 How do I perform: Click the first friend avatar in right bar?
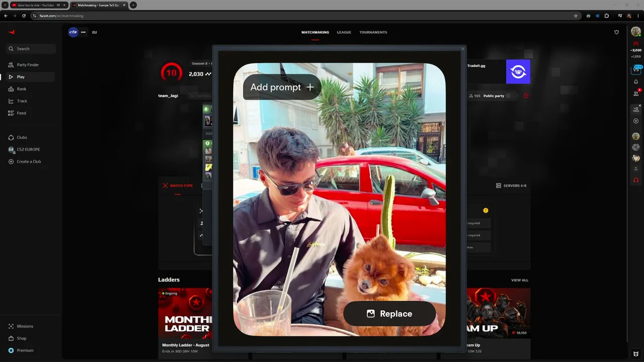636,136
